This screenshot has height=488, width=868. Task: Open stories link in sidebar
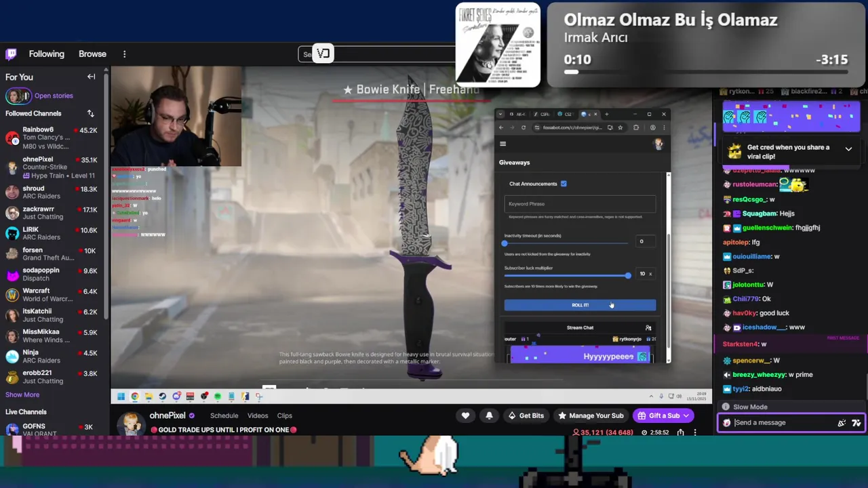[x=54, y=96]
